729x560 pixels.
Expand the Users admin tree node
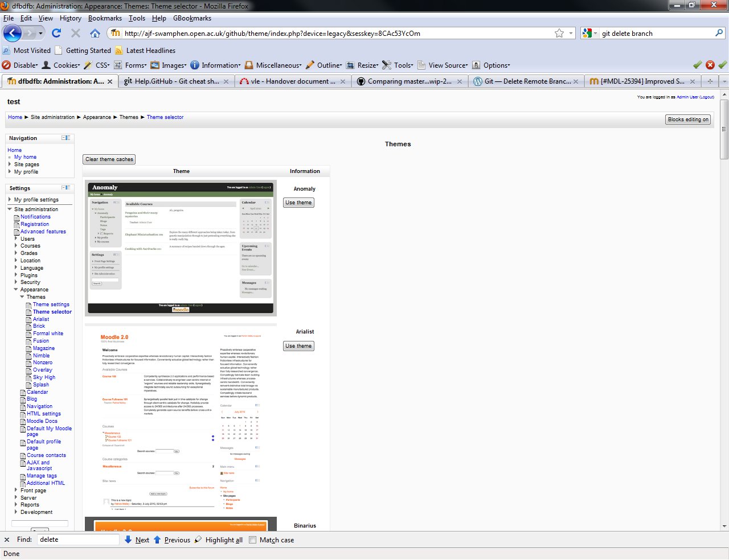click(16, 238)
